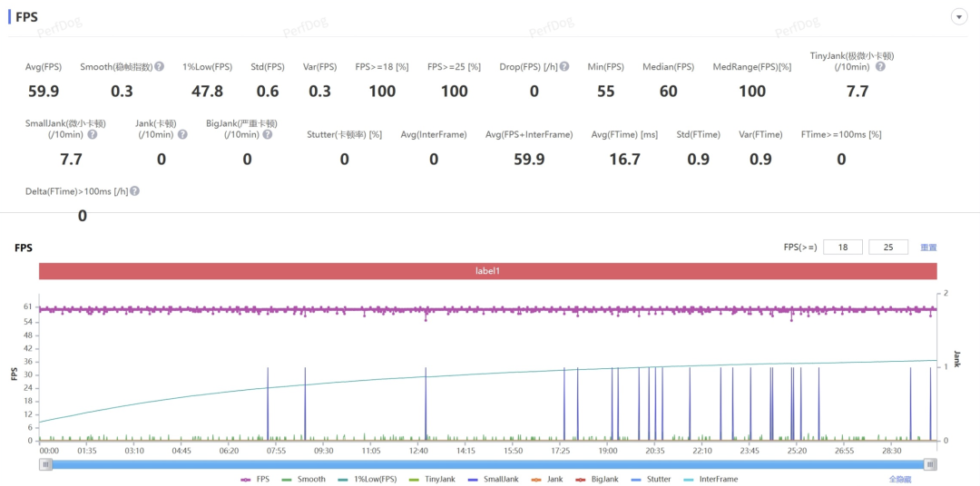Click the help icon next to Drop(FPS) [/h]
This screenshot has width=980, height=486.
[563, 67]
